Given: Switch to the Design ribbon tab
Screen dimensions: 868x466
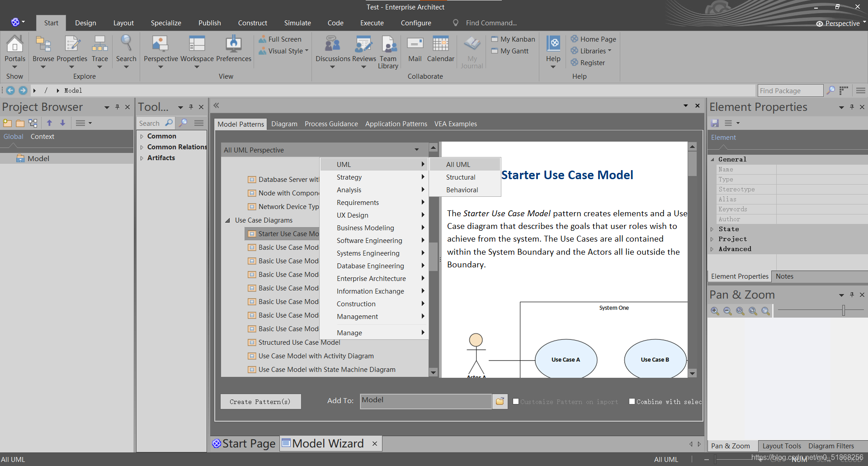Looking at the screenshot, I should coord(85,23).
